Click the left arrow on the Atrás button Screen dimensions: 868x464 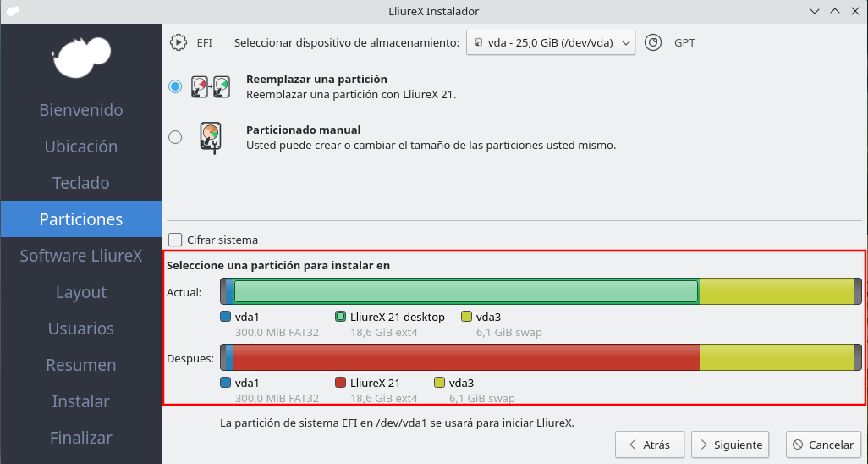click(x=631, y=445)
